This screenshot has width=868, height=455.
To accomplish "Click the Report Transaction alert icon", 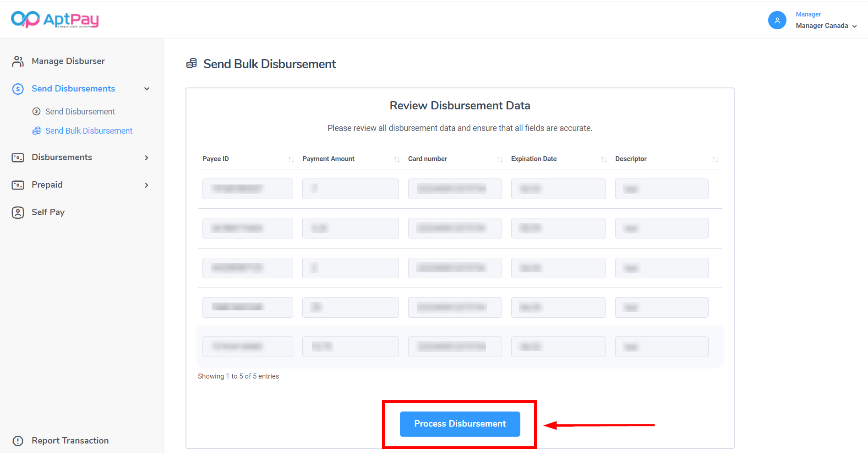I will 18,441.
